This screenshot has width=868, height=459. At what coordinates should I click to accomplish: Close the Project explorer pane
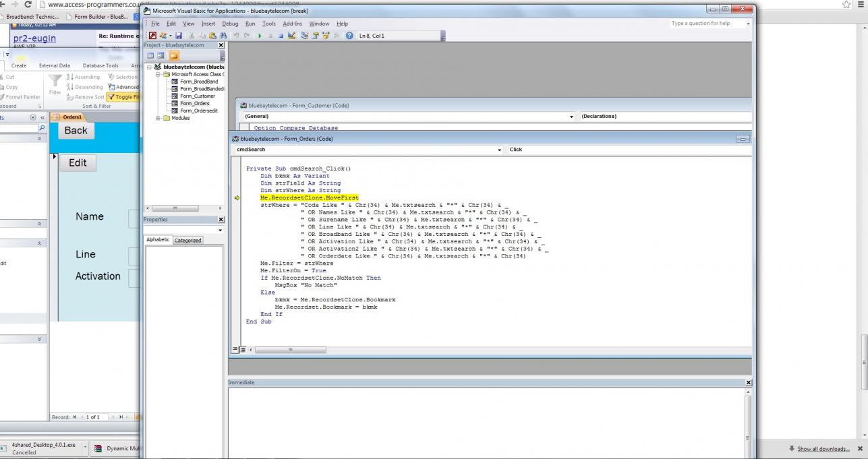click(221, 45)
